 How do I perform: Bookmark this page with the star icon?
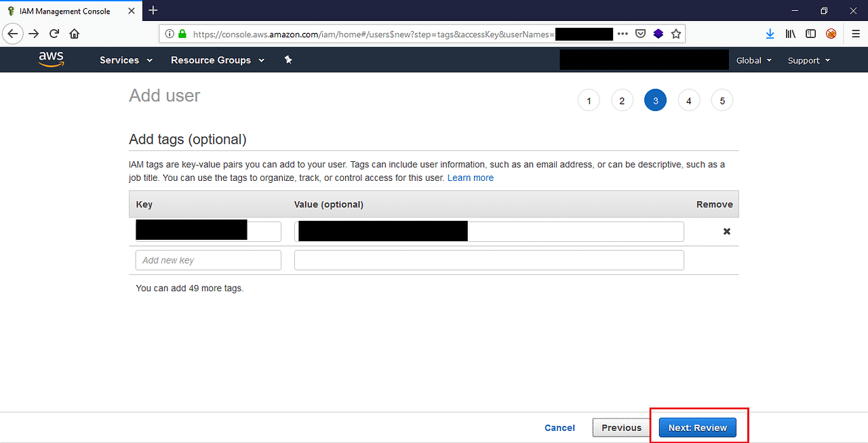pos(675,33)
